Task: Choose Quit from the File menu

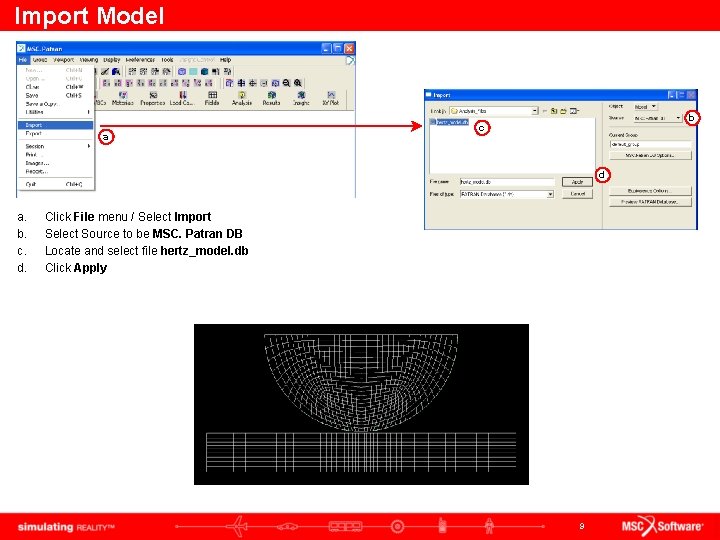Action: [55, 184]
